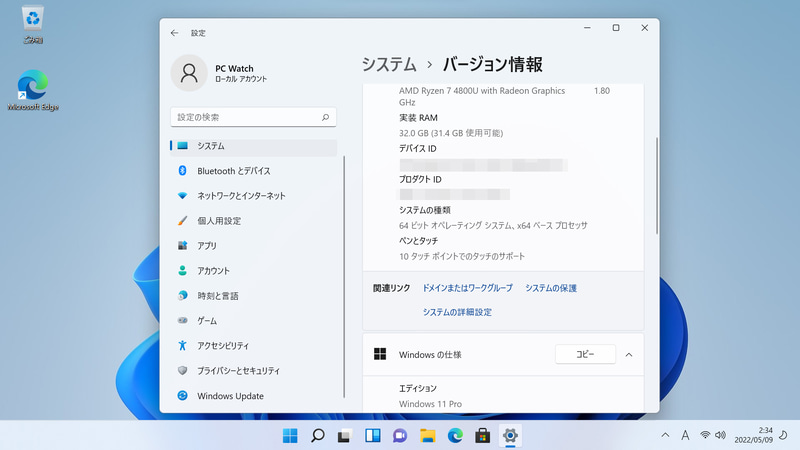800x450 pixels.
Task: Collapse the Windows の仕様 section chevron
Action: pyautogui.click(x=629, y=355)
